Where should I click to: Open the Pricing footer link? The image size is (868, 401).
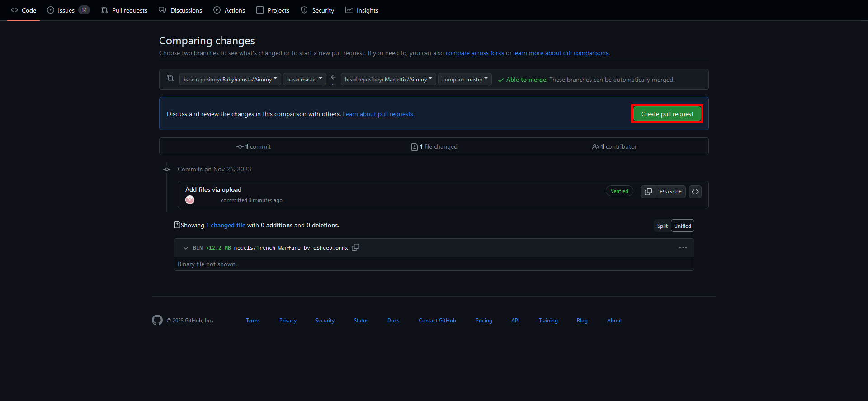[484, 321]
